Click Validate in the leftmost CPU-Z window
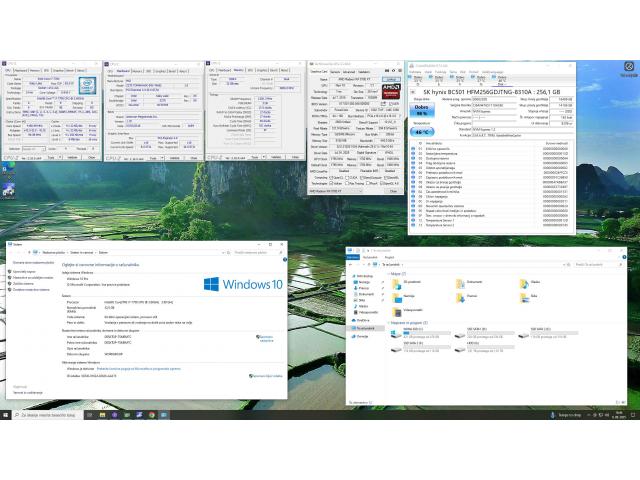Viewport: 640px width, 480px height. point(72,157)
